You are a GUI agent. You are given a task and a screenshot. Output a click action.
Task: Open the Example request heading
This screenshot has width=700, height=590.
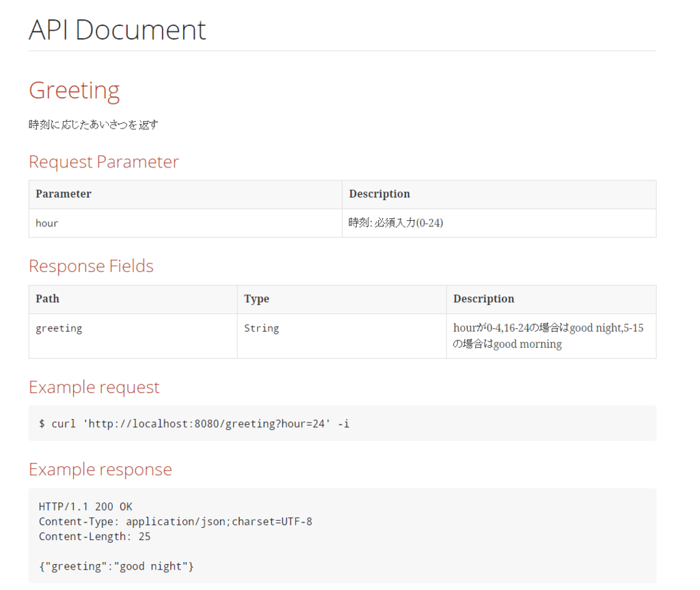(94, 387)
